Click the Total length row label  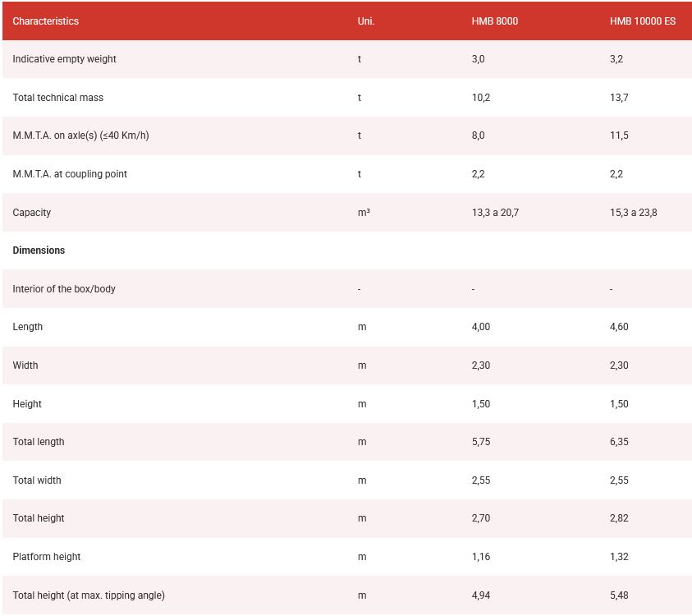tap(39, 442)
